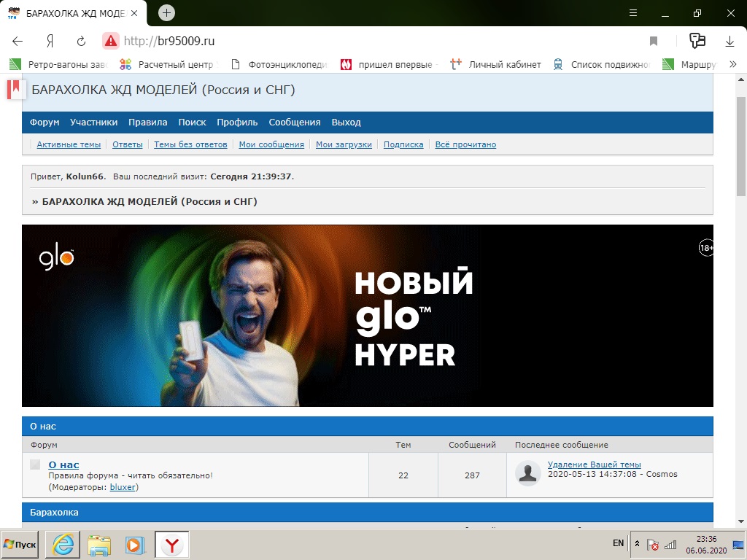This screenshot has height=560, width=747.
Task: Open a new tab with plus button
Action: (x=166, y=13)
